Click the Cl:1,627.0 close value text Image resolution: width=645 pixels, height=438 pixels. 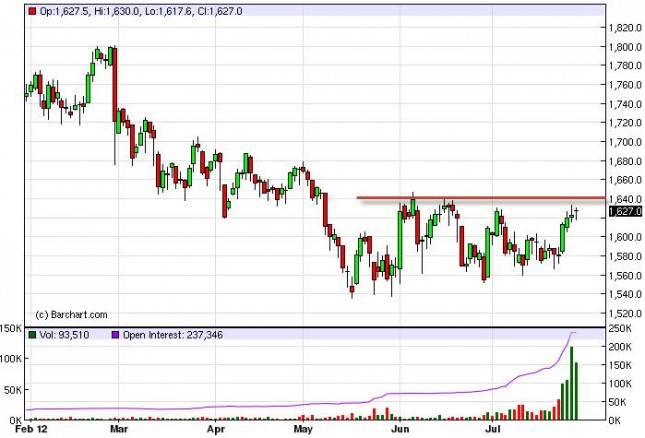220,11
